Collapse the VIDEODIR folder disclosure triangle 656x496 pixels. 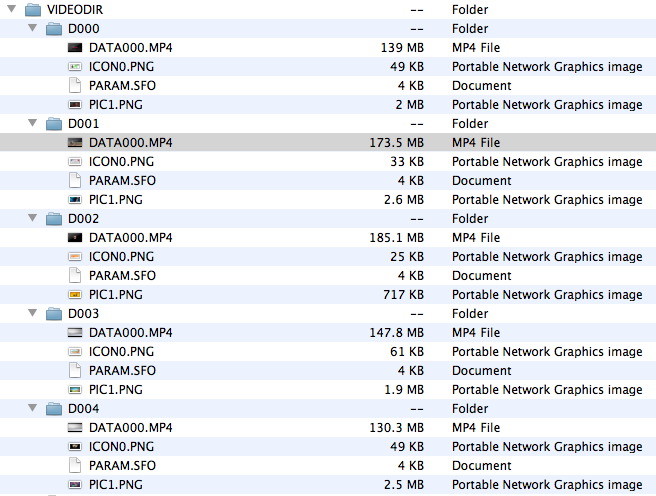point(12,9)
